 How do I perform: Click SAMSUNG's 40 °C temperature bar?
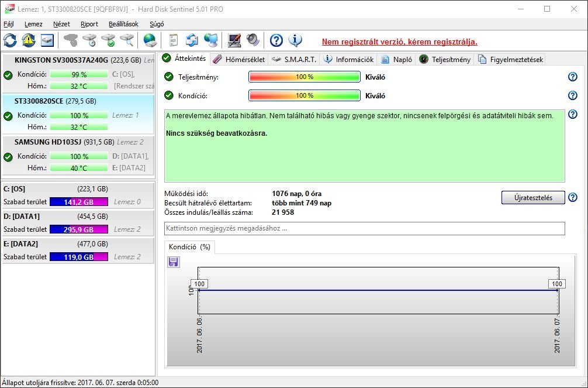click(79, 168)
